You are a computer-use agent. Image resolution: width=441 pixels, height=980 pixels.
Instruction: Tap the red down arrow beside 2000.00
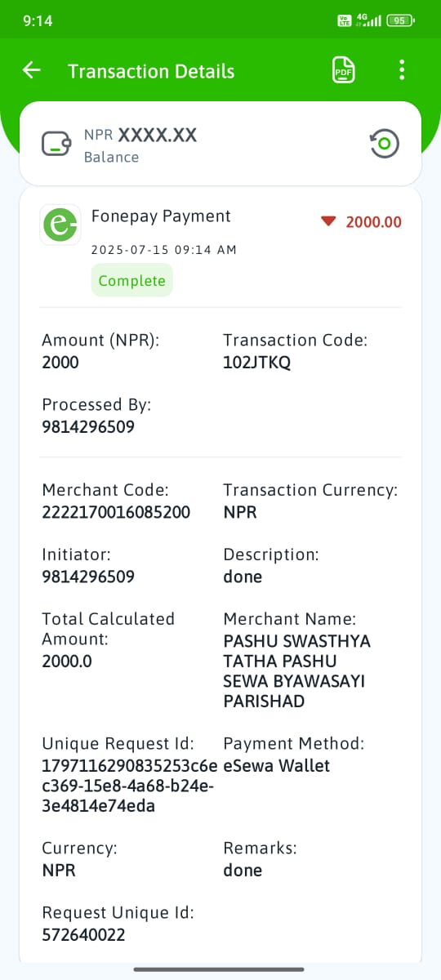point(328,221)
